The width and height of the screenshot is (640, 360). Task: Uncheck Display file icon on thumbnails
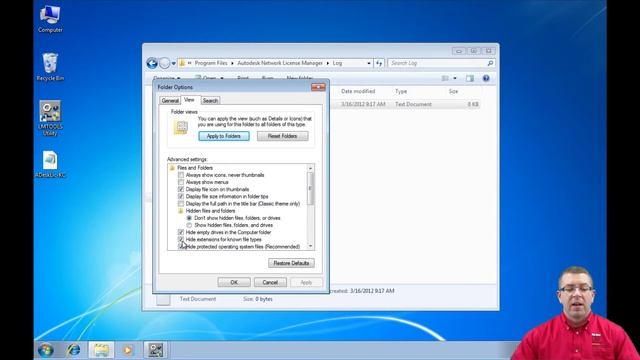[181, 189]
